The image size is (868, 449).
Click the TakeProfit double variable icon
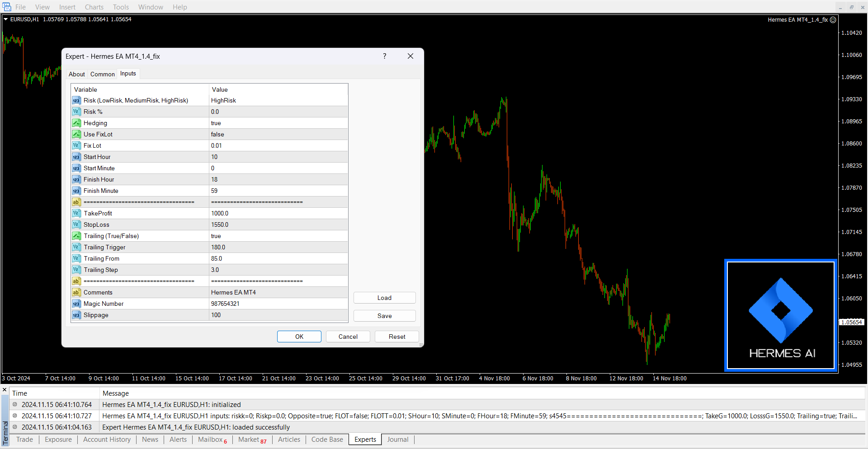(x=76, y=213)
